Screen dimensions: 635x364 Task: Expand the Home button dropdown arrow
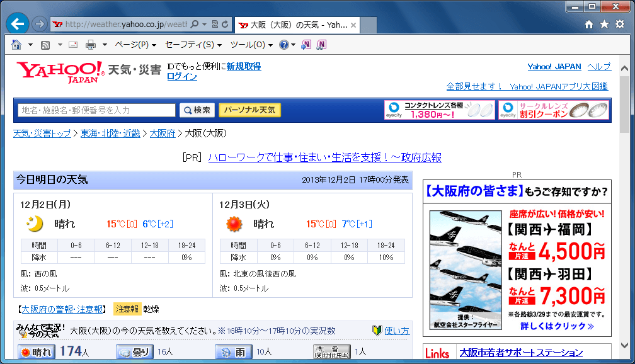pyautogui.click(x=30, y=45)
